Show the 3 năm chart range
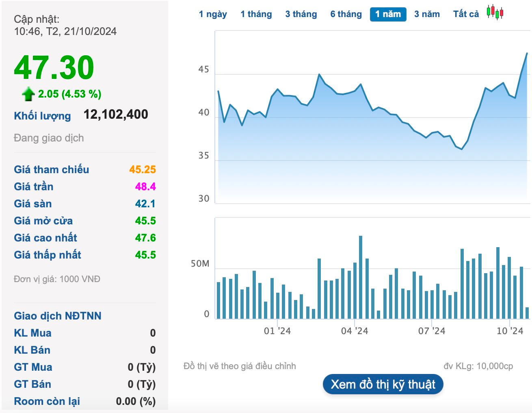Image resolution: width=532 pixels, height=413 pixels. click(x=427, y=14)
